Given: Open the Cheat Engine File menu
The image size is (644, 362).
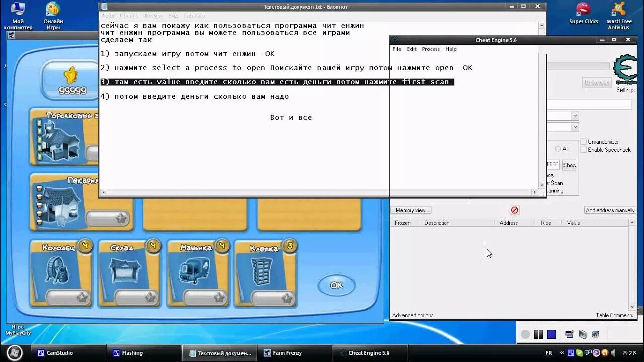Looking at the screenshot, I should pyautogui.click(x=397, y=49).
